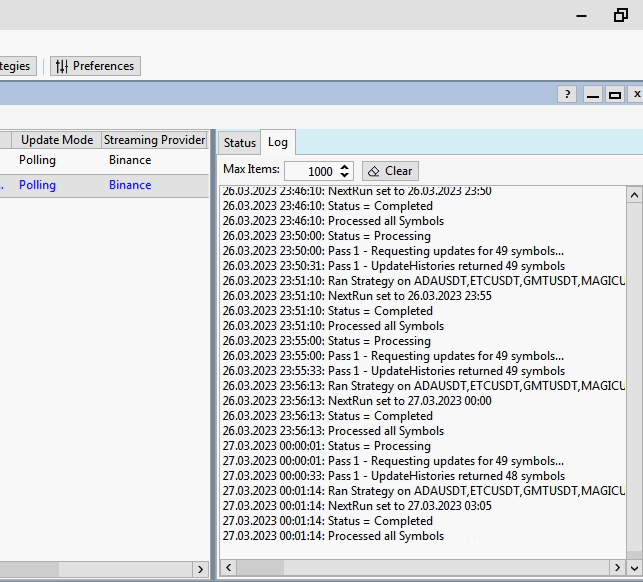
Task: Sort by the Update Mode column header
Action: [57, 140]
